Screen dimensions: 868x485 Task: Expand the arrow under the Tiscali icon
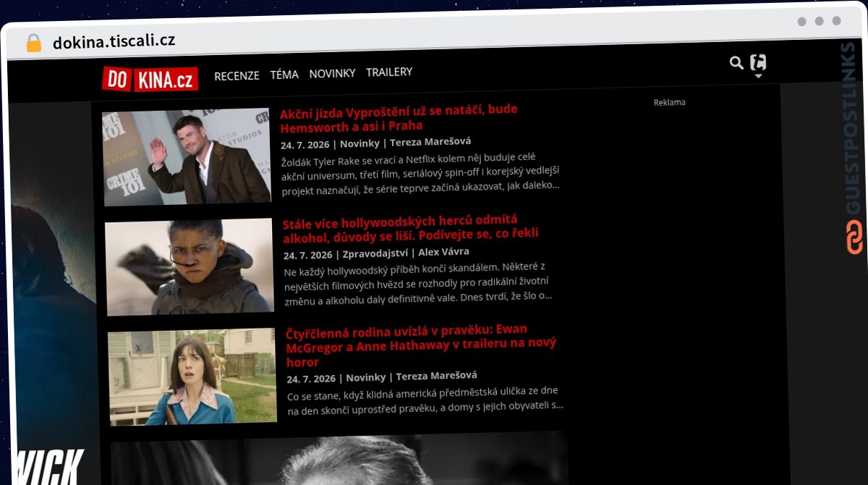758,75
